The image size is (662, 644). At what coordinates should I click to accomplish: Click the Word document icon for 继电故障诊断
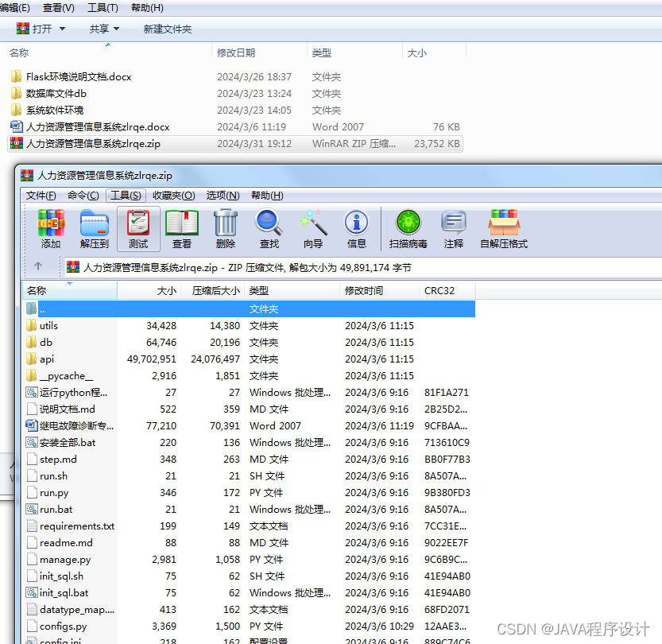pos(32,425)
